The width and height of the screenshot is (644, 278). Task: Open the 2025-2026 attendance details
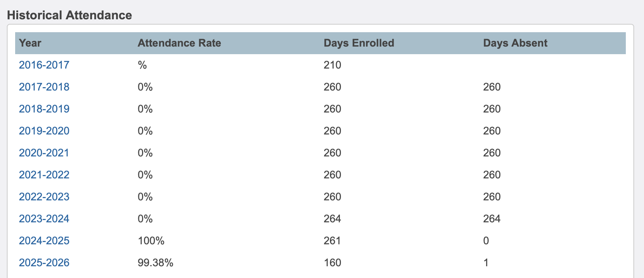tap(44, 262)
